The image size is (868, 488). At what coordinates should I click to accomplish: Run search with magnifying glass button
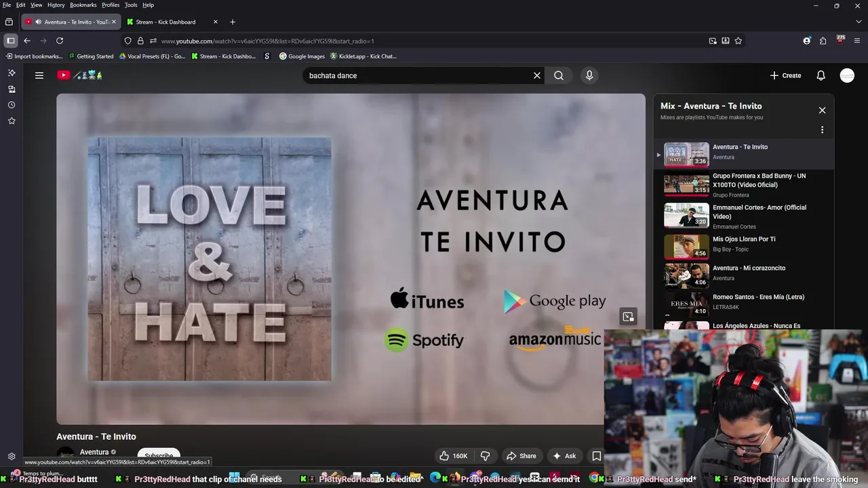point(559,75)
